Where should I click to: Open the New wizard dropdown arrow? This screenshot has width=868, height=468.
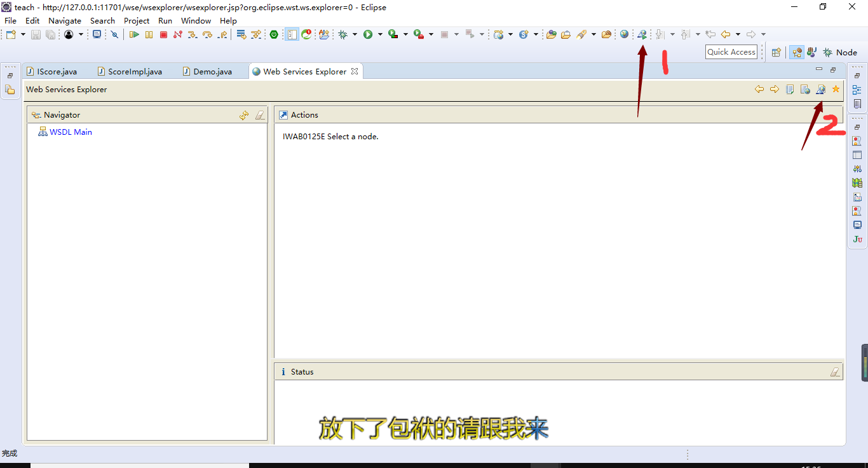pyautogui.click(x=24, y=34)
